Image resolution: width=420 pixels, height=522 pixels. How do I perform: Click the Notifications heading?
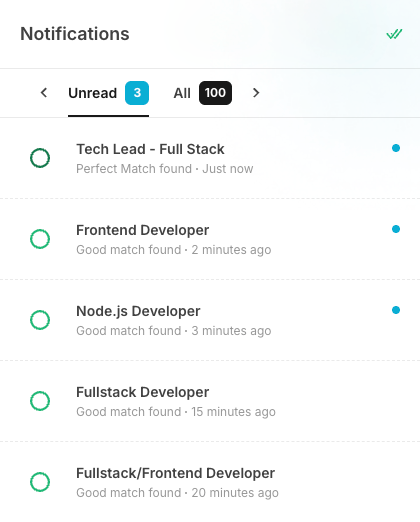tap(75, 34)
